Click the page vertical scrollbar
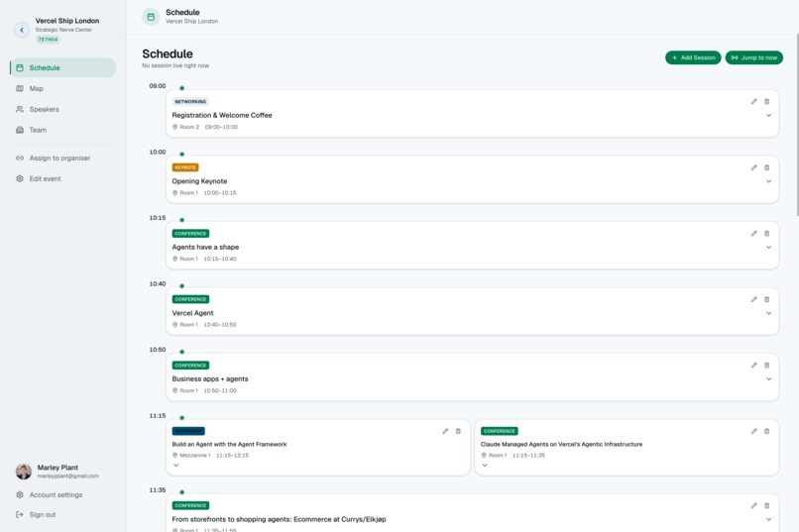The height and width of the screenshot is (532, 799). click(797, 125)
